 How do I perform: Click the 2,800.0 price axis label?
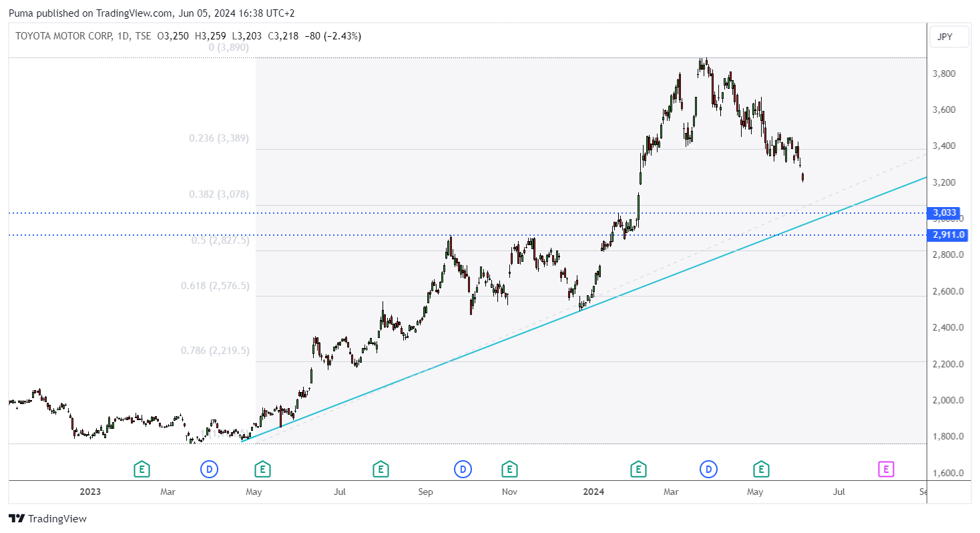(947, 255)
